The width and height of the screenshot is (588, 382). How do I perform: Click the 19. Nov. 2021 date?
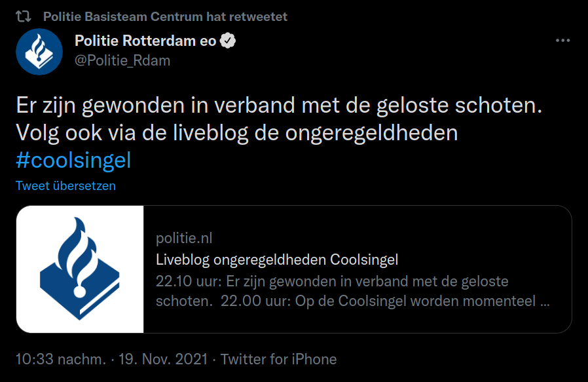pos(163,359)
